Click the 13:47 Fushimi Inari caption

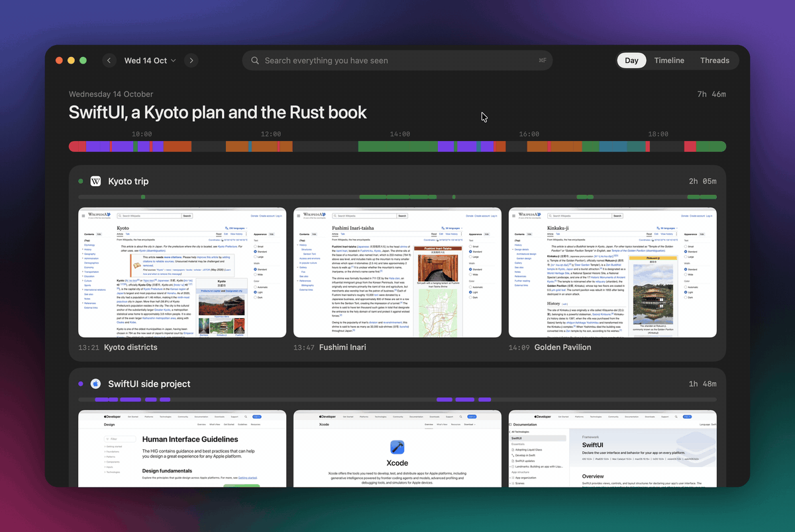pyautogui.click(x=330, y=347)
